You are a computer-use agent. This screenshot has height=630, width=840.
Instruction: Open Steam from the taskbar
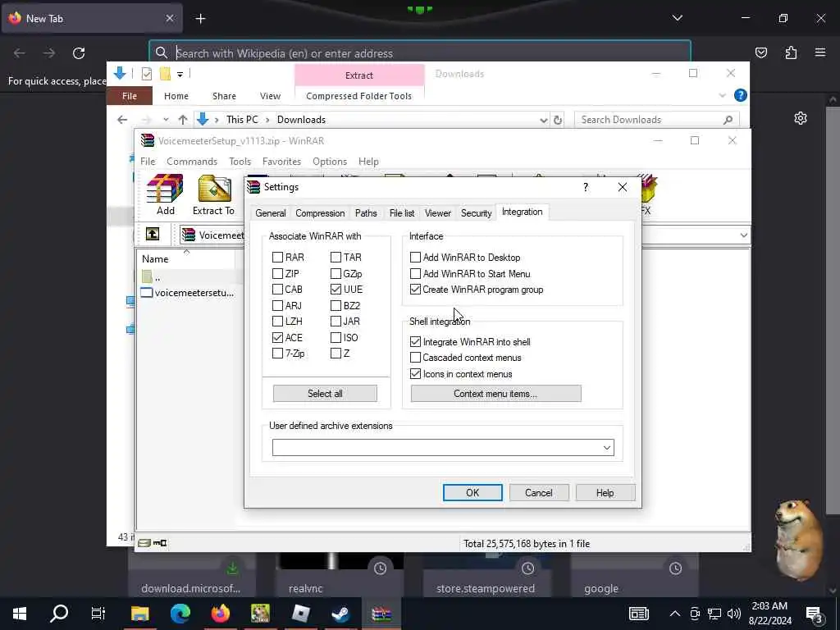340,614
